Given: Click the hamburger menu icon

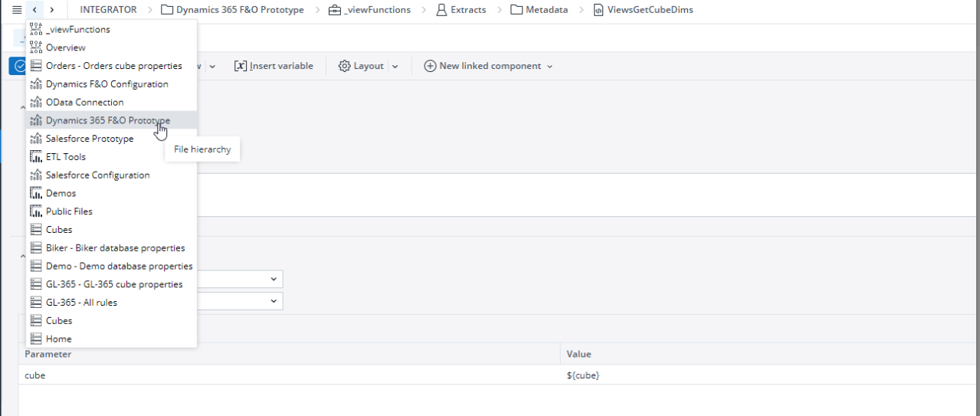Looking at the screenshot, I should 17,10.
